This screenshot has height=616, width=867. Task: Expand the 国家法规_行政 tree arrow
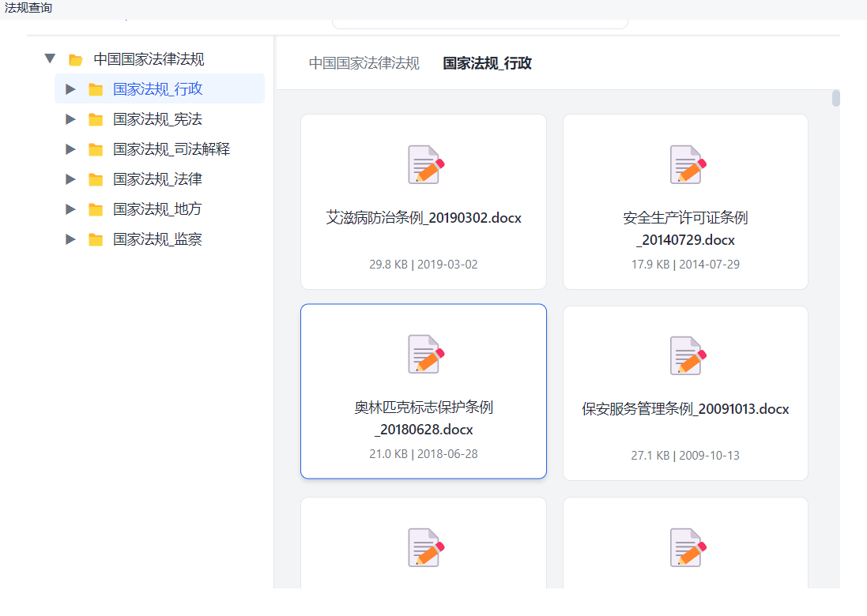[x=70, y=89]
